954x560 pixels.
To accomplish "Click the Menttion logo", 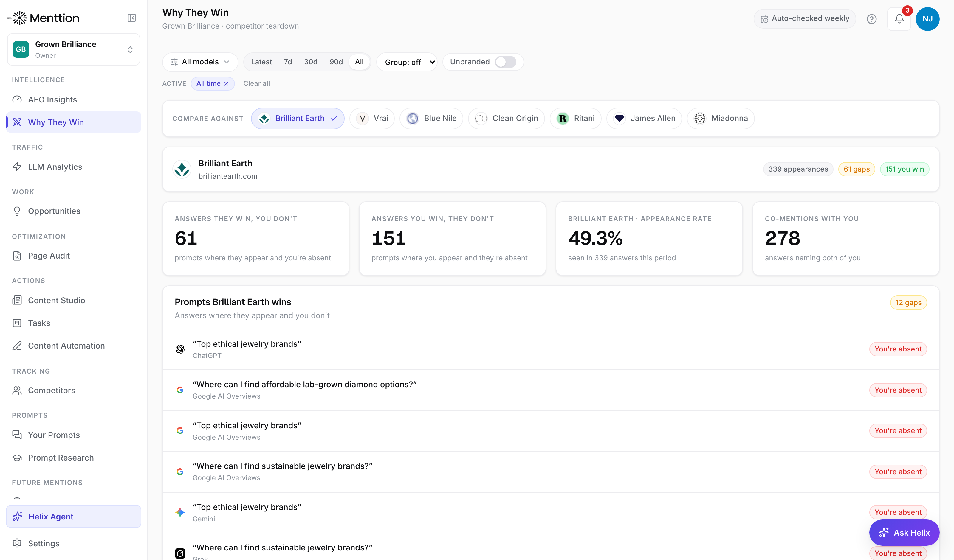I will (x=43, y=18).
